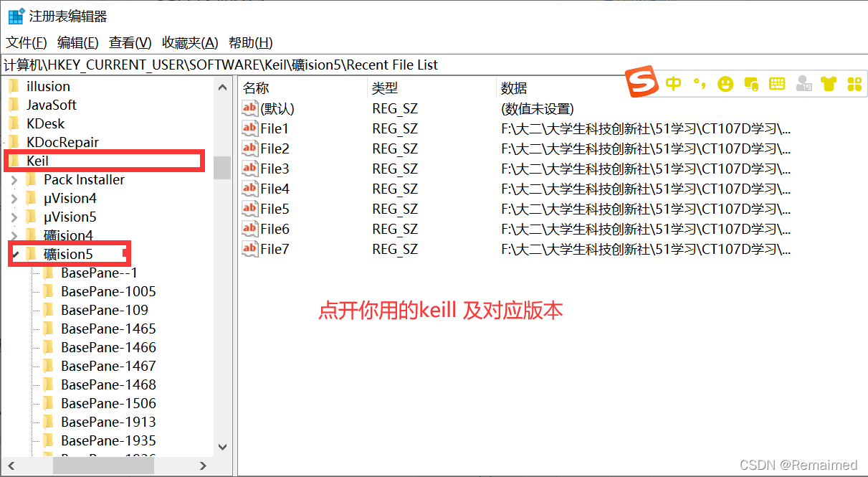Select the BasePane--1 key

pos(99,273)
